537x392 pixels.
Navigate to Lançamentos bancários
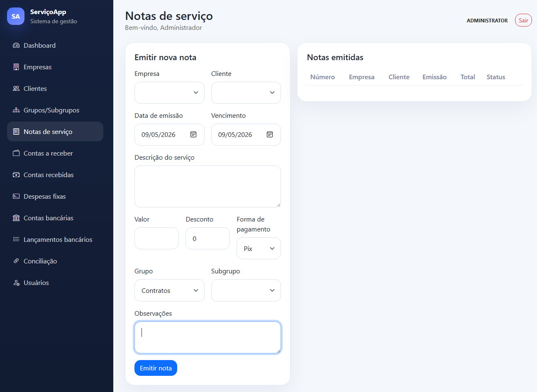(x=55, y=239)
